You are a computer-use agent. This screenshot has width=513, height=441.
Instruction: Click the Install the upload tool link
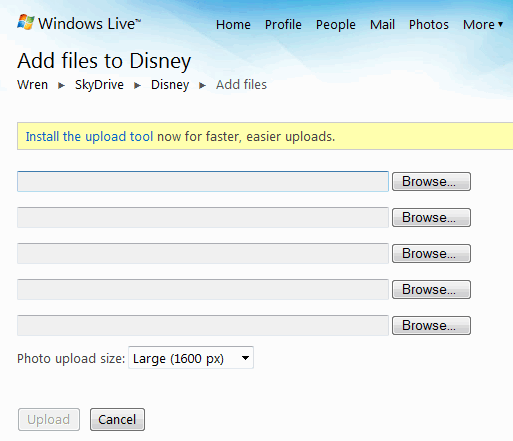pos(89,137)
